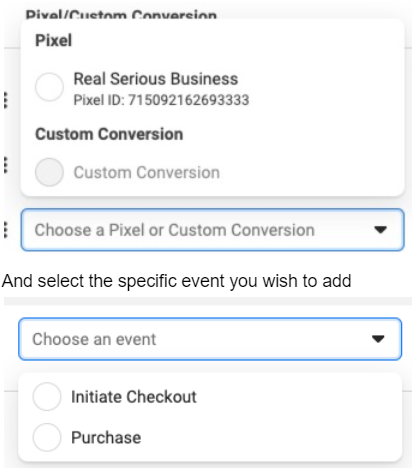Screen dimensions: 412x468
Task: Click the arrow on the Pixel or Custom Conversion dropdown
Action: pyautogui.click(x=380, y=230)
